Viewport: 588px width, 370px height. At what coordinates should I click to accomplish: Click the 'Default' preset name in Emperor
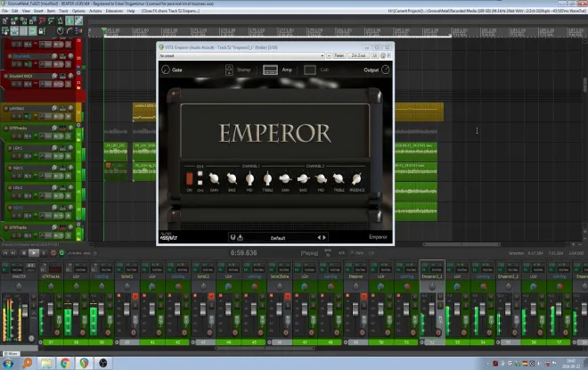click(x=278, y=238)
